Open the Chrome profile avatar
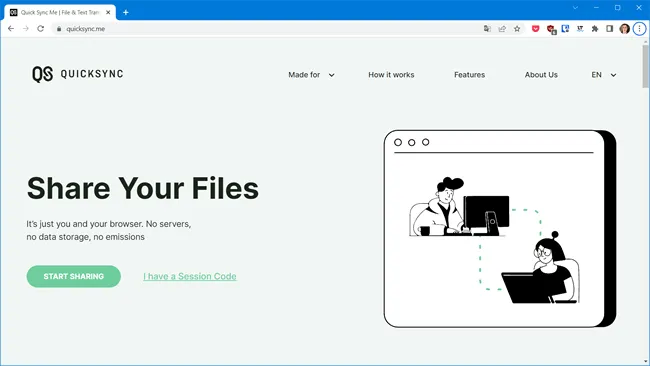This screenshot has height=366, width=650. (625, 29)
